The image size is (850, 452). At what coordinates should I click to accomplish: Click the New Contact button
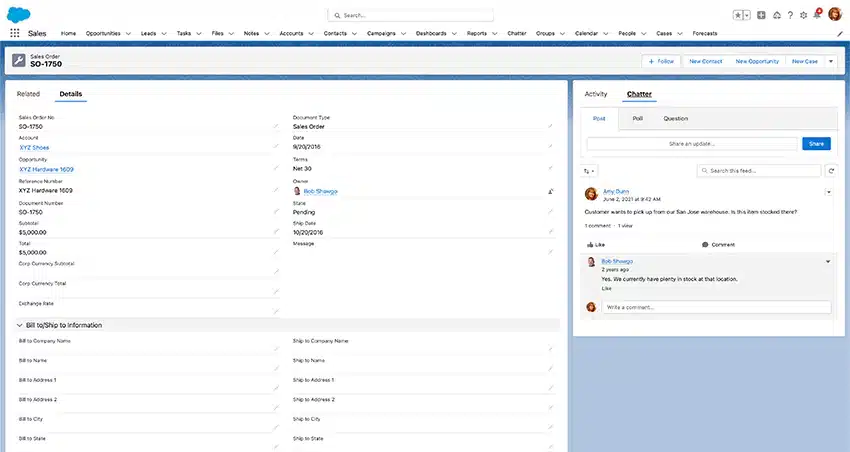point(705,61)
